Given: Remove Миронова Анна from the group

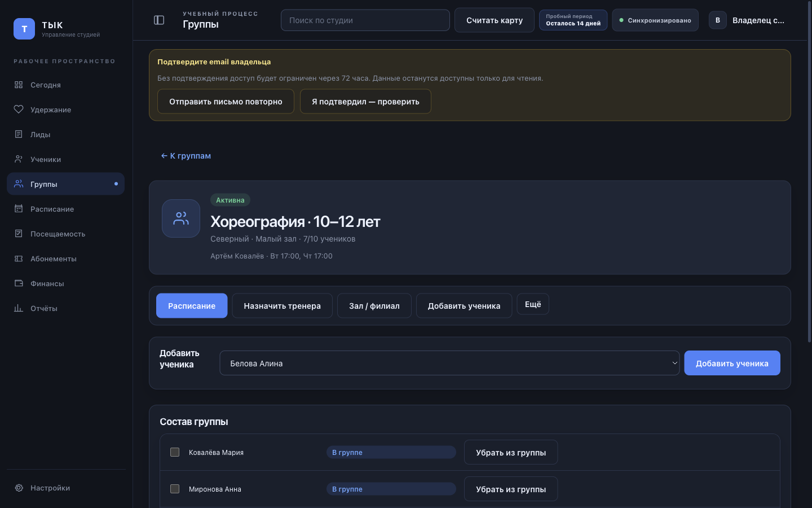Looking at the screenshot, I should (x=511, y=489).
